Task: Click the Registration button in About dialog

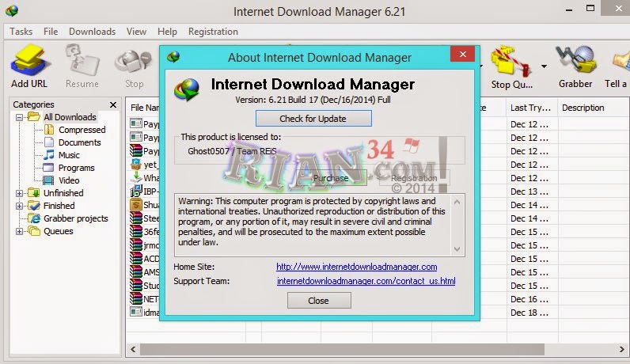Action: [x=414, y=178]
